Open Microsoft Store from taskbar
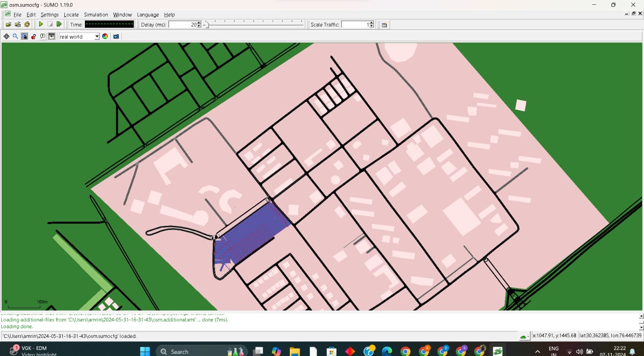This screenshot has height=356, width=644. click(x=331, y=351)
